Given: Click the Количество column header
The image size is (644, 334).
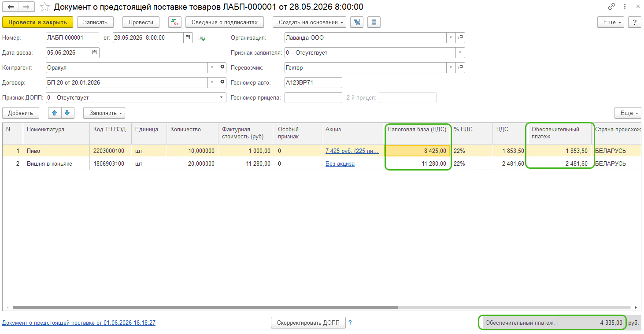Looking at the screenshot, I should pos(192,133).
